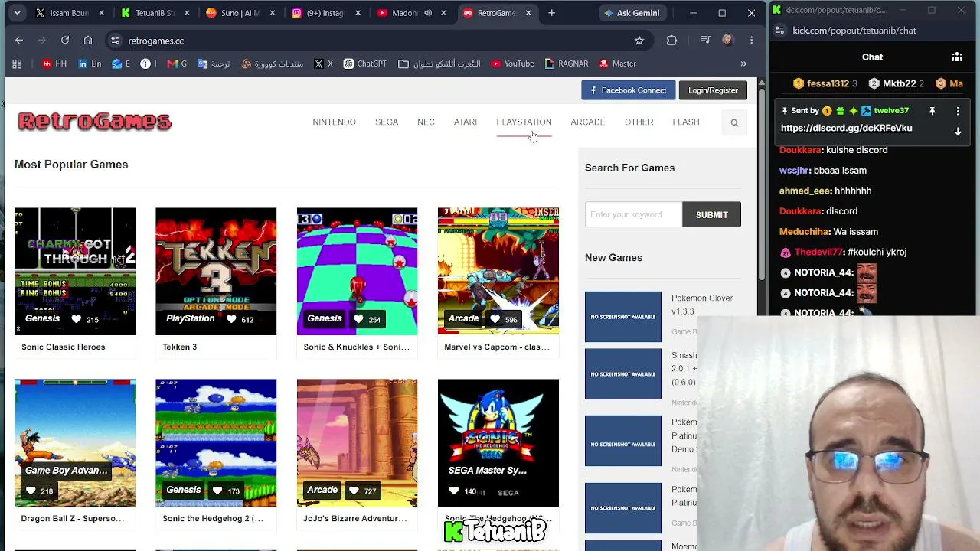Open the site search magnifier icon

pyautogui.click(x=734, y=122)
